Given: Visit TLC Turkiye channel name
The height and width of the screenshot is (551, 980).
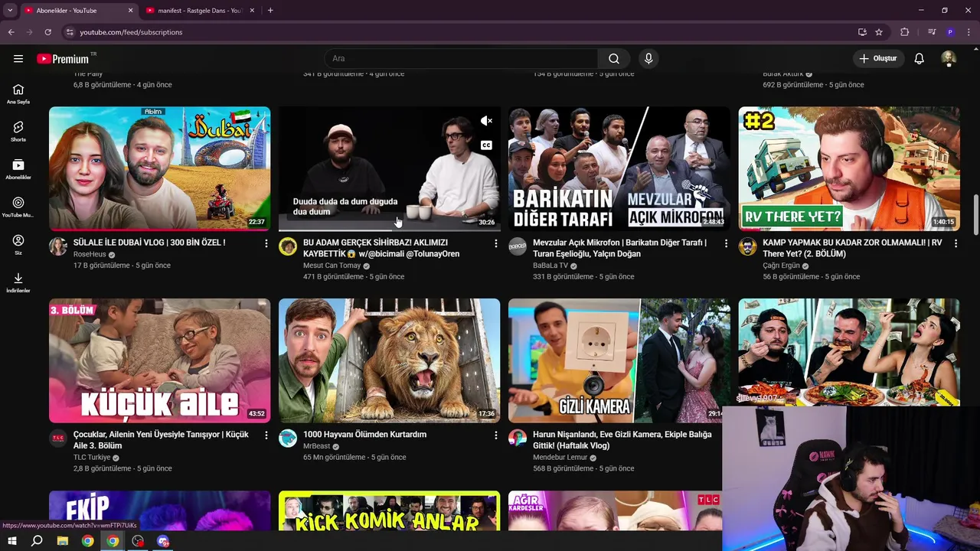Looking at the screenshot, I should tap(92, 458).
